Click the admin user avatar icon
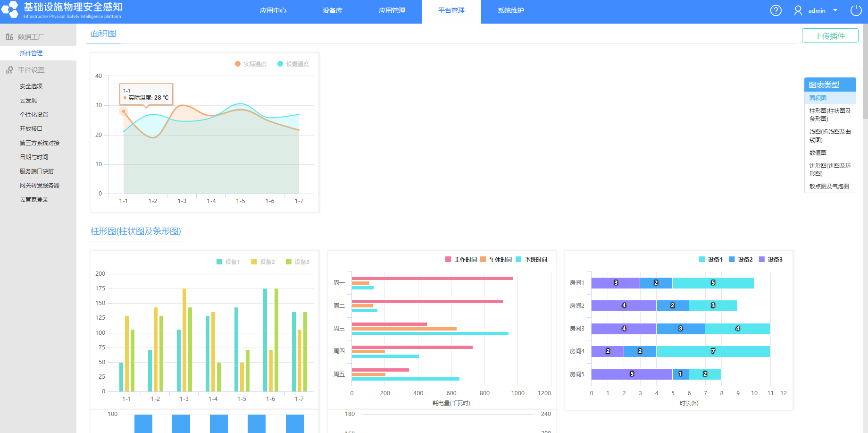868x433 pixels. 798,10
